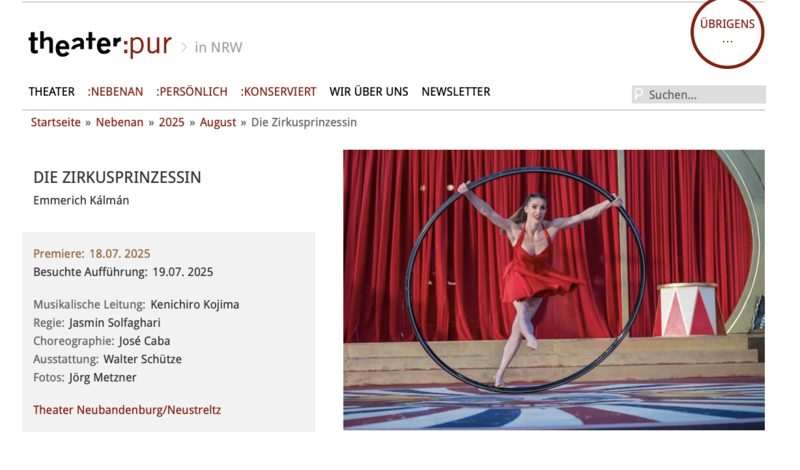Viewport: 800px width, 470px height.
Task: Enlarge the Zirkusprinzessin stage photo
Action: tap(554, 290)
